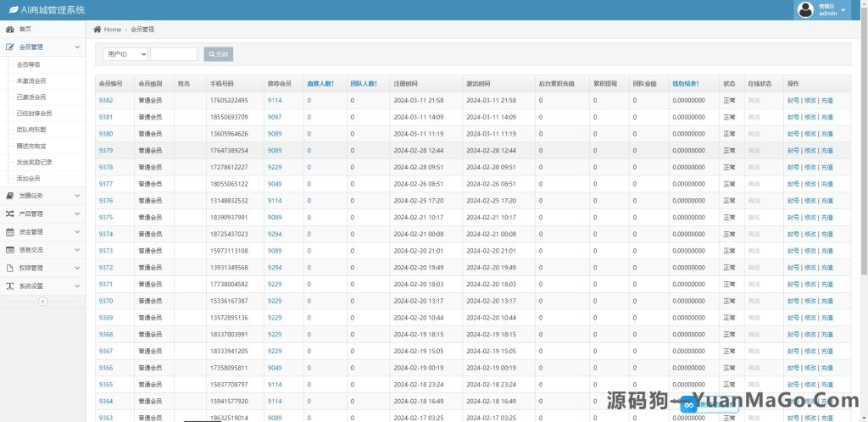
Task: Click 充值 for member 9376
Action: (826, 201)
